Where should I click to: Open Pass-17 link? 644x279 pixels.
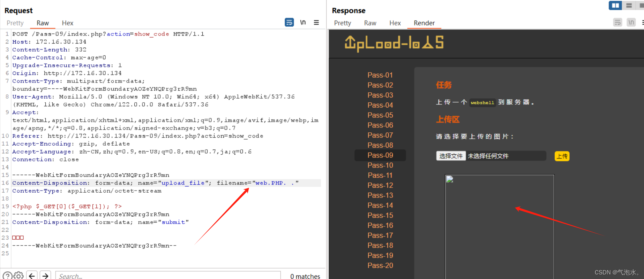pyautogui.click(x=380, y=235)
